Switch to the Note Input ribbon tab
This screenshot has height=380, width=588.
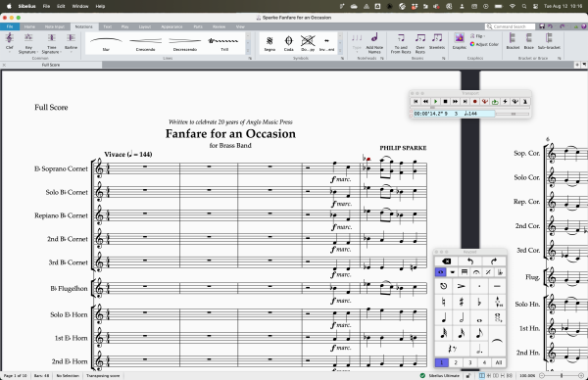pyautogui.click(x=55, y=26)
